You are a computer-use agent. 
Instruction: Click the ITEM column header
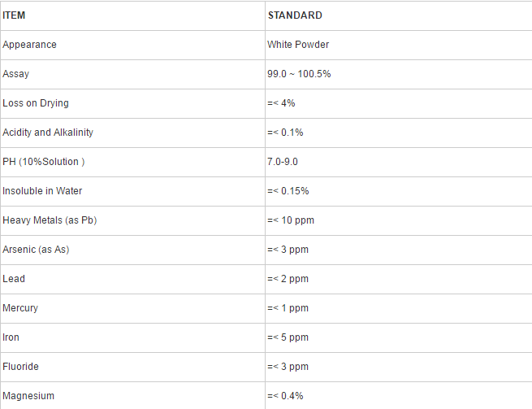(14, 15)
